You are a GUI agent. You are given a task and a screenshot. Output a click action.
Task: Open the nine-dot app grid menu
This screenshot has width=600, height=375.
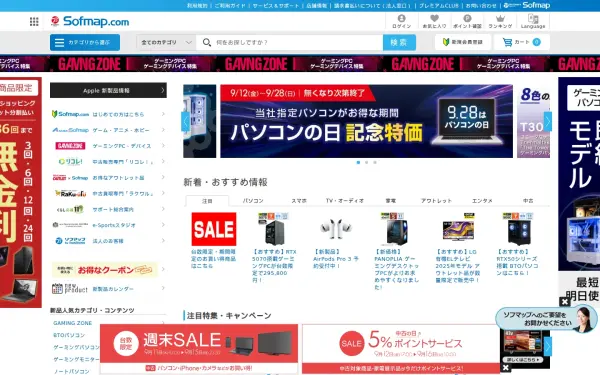click(x=34, y=21)
